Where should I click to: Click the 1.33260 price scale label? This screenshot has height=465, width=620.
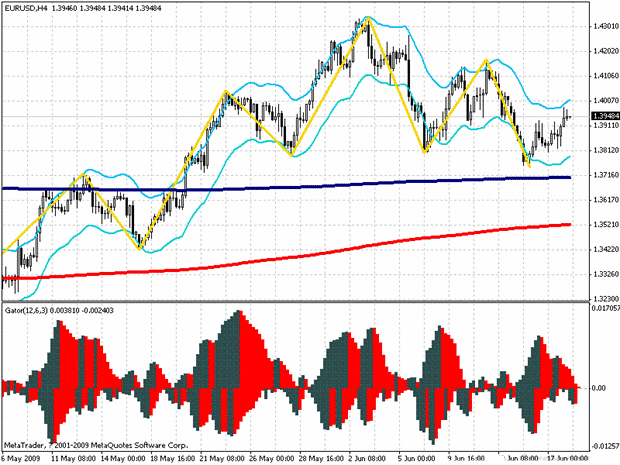click(606, 274)
